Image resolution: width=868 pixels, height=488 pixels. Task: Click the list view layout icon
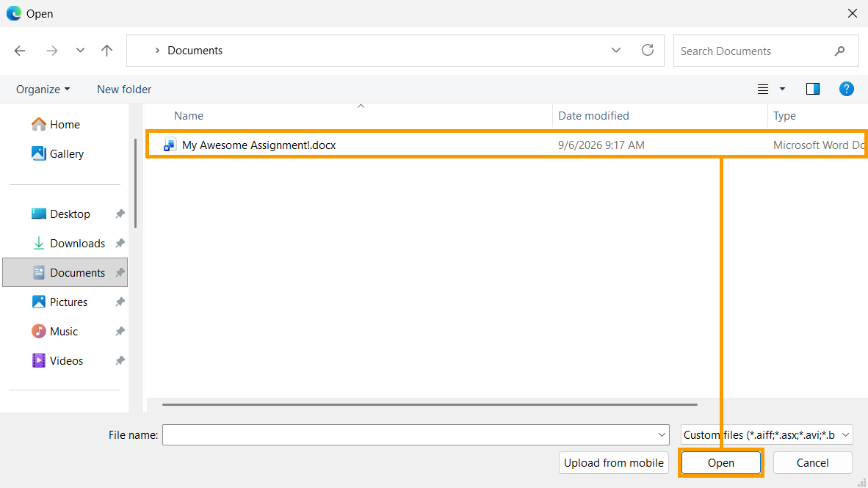(x=763, y=89)
